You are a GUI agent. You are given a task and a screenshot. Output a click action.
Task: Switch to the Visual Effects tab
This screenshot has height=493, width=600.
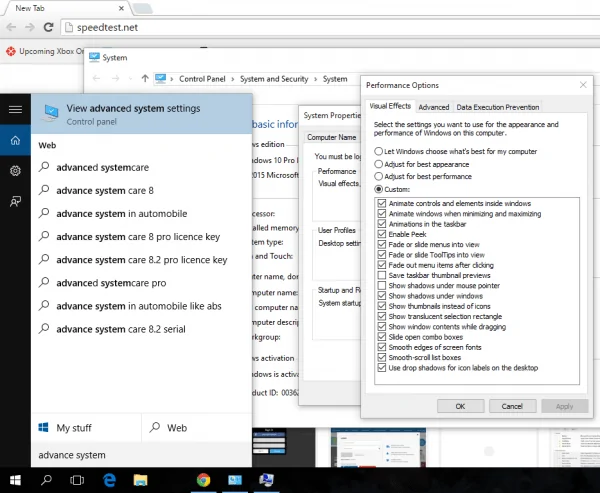point(390,106)
